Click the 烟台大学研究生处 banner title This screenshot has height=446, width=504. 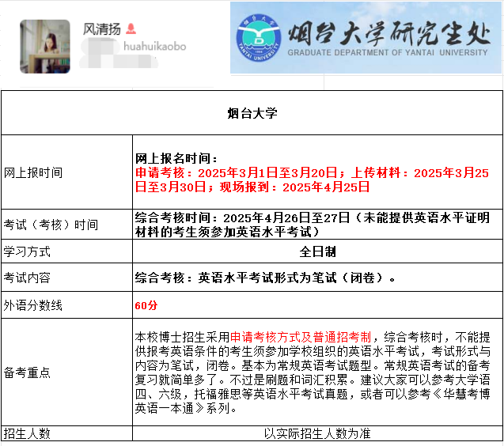[x=389, y=33]
